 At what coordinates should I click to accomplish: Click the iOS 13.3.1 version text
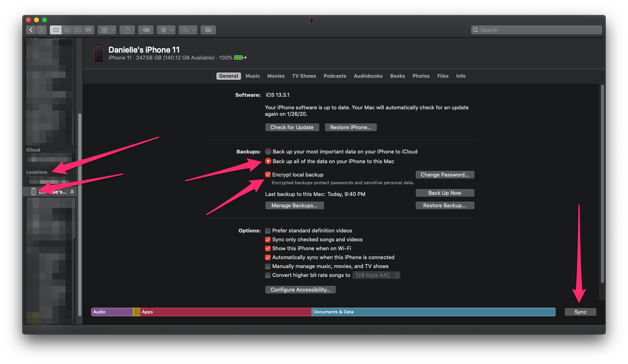coord(278,95)
